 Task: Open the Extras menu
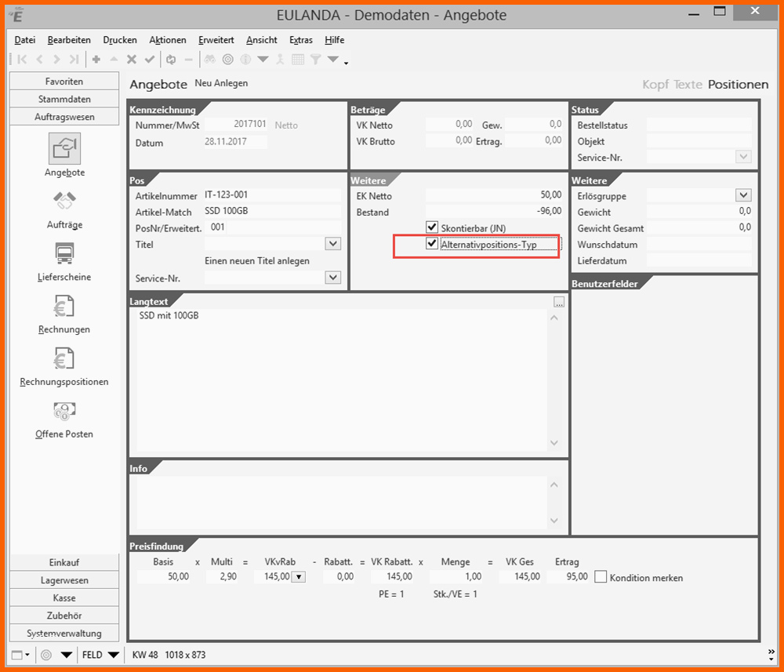(301, 40)
